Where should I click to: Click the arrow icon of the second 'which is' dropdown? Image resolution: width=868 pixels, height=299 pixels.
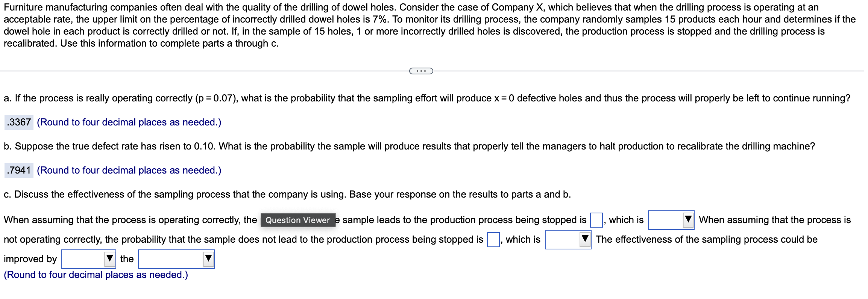585,239
